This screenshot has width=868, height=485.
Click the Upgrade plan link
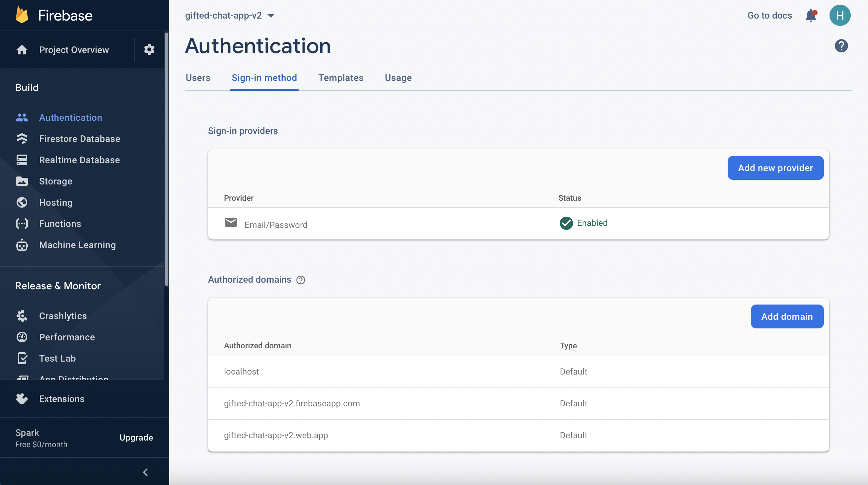click(x=136, y=437)
